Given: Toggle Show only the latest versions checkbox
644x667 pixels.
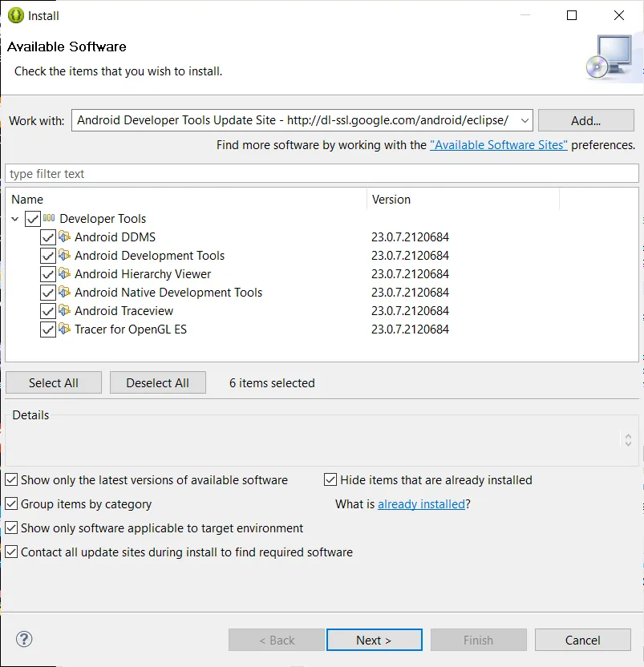Looking at the screenshot, I should coord(11,479).
